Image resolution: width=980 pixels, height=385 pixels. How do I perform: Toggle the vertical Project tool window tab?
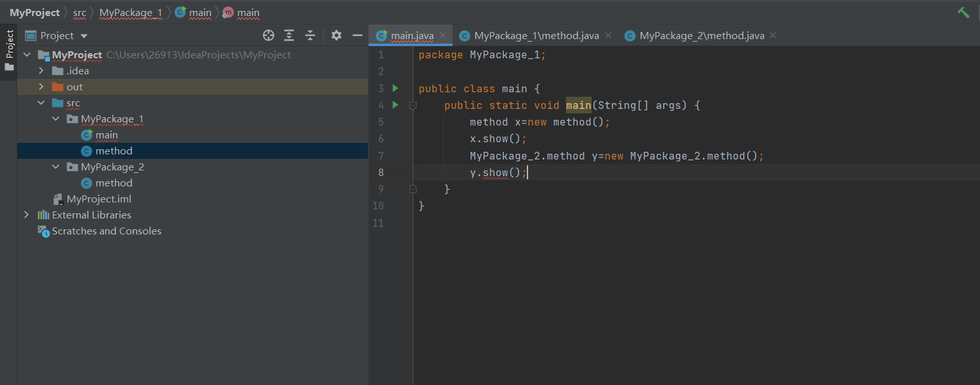pyautogui.click(x=9, y=50)
